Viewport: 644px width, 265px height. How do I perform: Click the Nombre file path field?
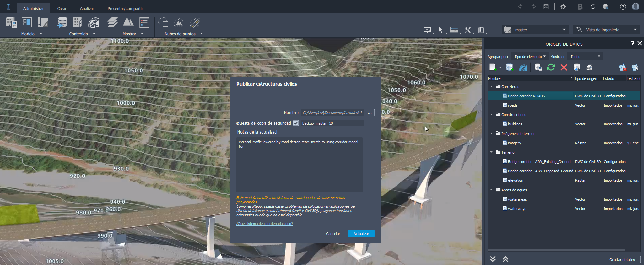tap(332, 113)
